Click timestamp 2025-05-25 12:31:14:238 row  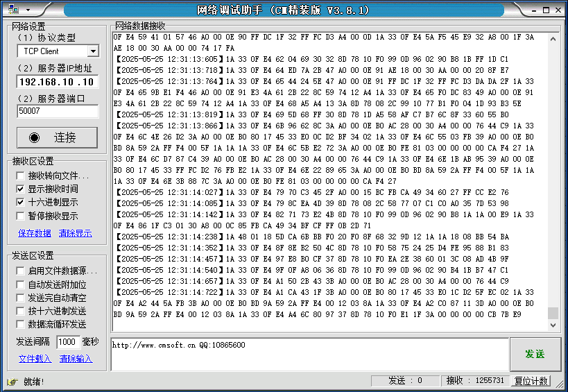pos(312,237)
